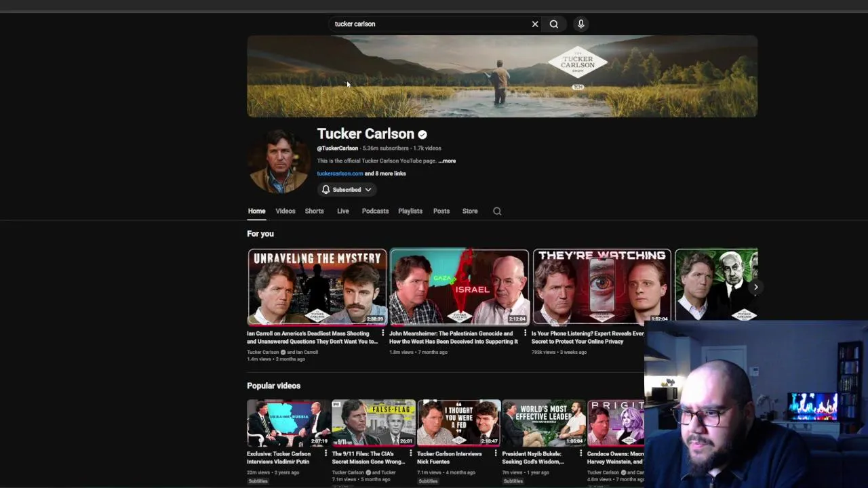Screen dimensions: 868x488
Task: Play the 'BRIGIT' Candace Owens thumbnail
Action: pyautogui.click(x=616, y=423)
